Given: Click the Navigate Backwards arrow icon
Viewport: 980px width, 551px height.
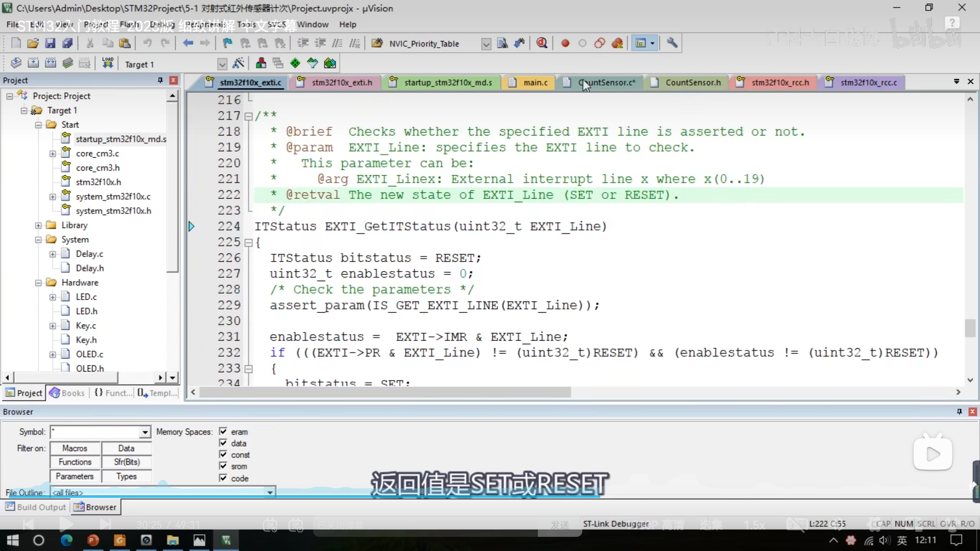Looking at the screenshot, I should pyautogui.click(x=188, y=43).
